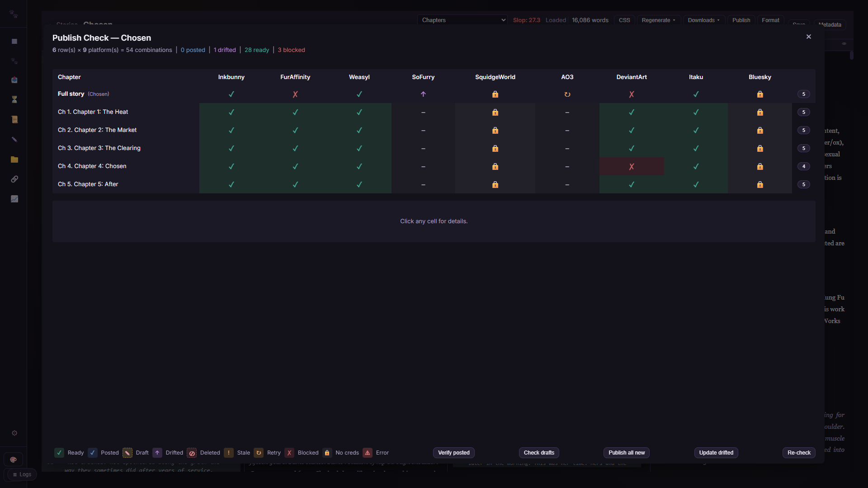
Task: Click the '0 posted' summary count
Action: tap(193, 50)
